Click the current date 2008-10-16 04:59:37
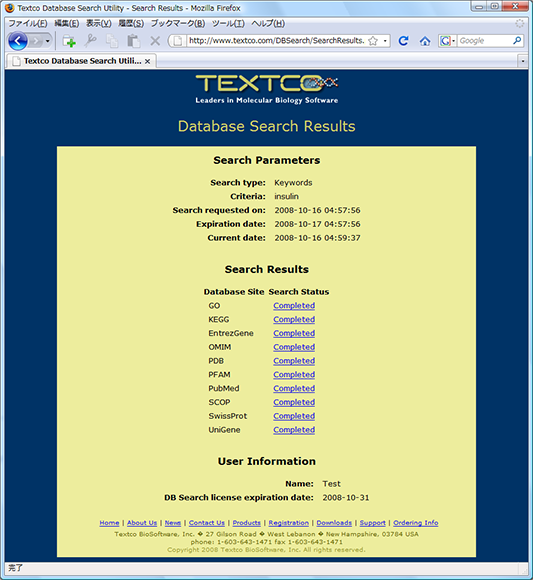 (x=317, y=238)
